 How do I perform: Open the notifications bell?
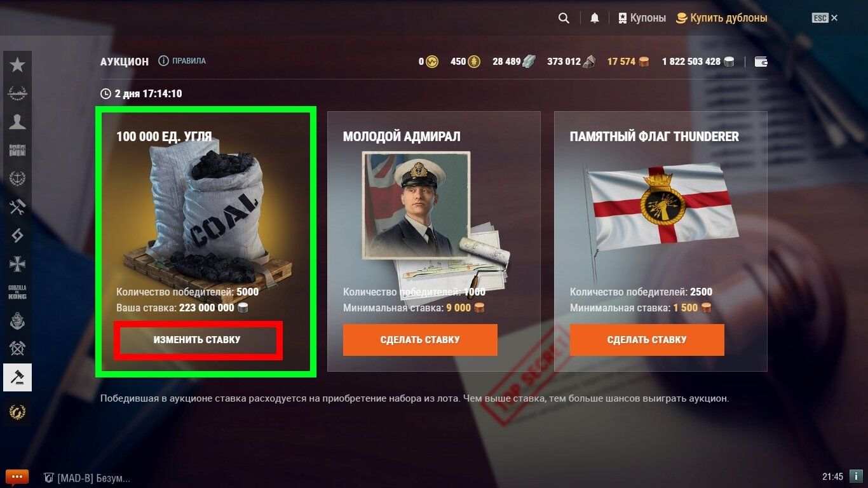point(595,18)
